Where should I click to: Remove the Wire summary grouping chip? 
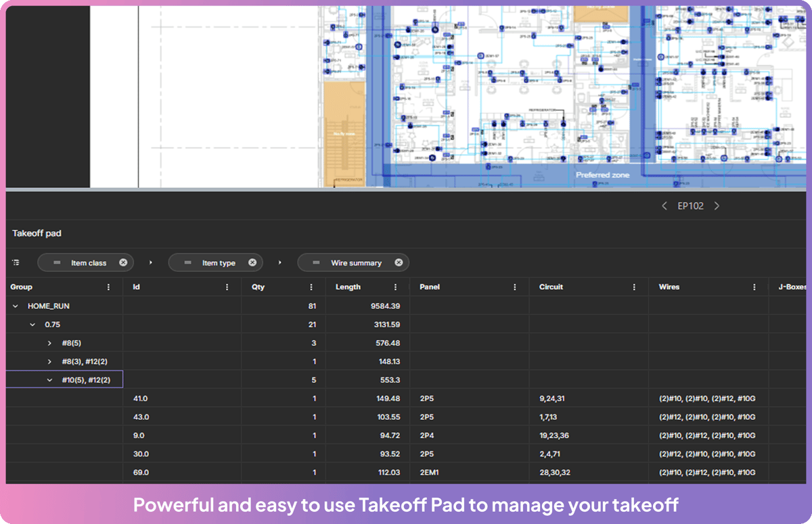click(399, 262)
